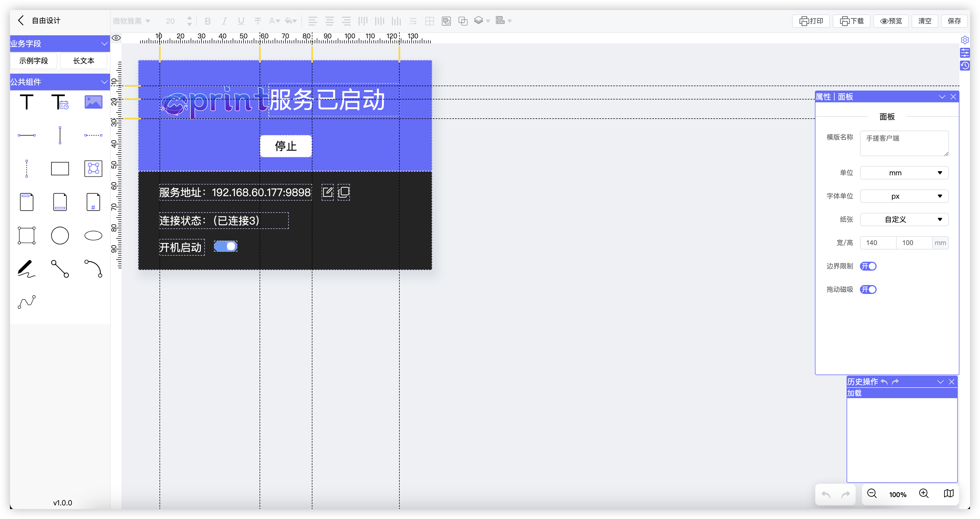
Task: Select the circle shape tool
Action: pos(60,235)
